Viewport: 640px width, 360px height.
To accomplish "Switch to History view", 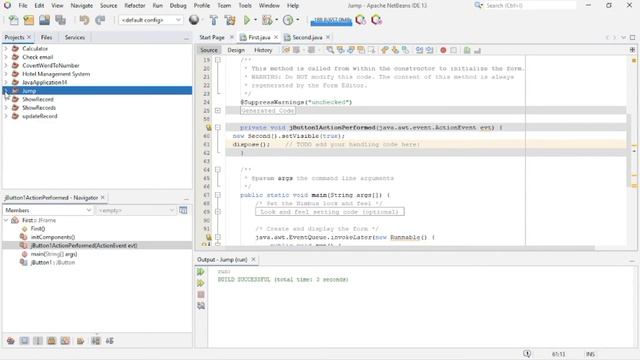I will (x=263, y=50).
